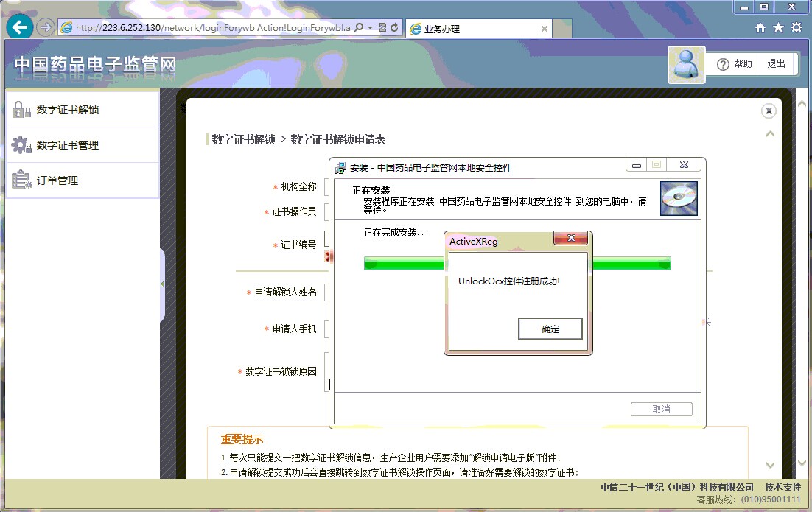Open the browser tools gear icon
Screen dimensions: 812x512
(x=797, y=28)
